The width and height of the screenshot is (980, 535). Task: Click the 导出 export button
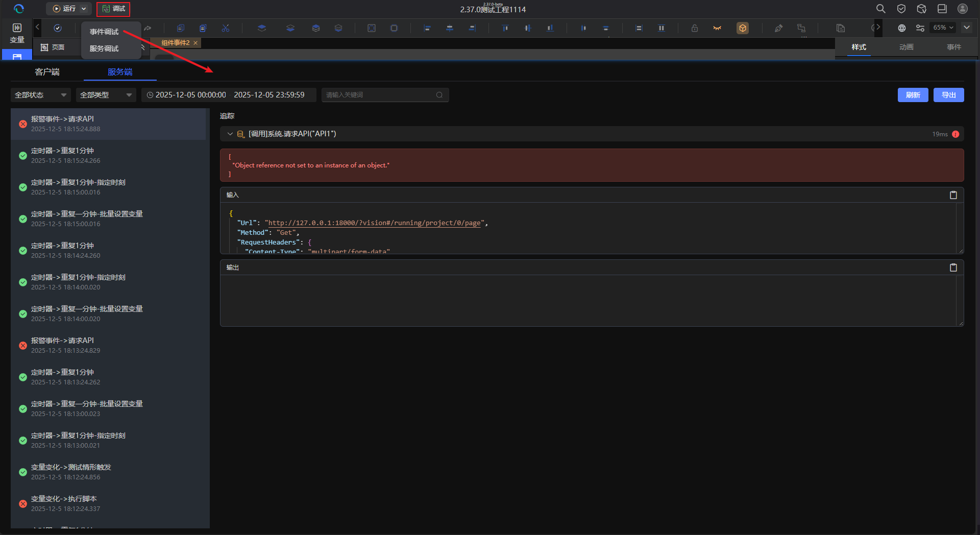(948, 95)
